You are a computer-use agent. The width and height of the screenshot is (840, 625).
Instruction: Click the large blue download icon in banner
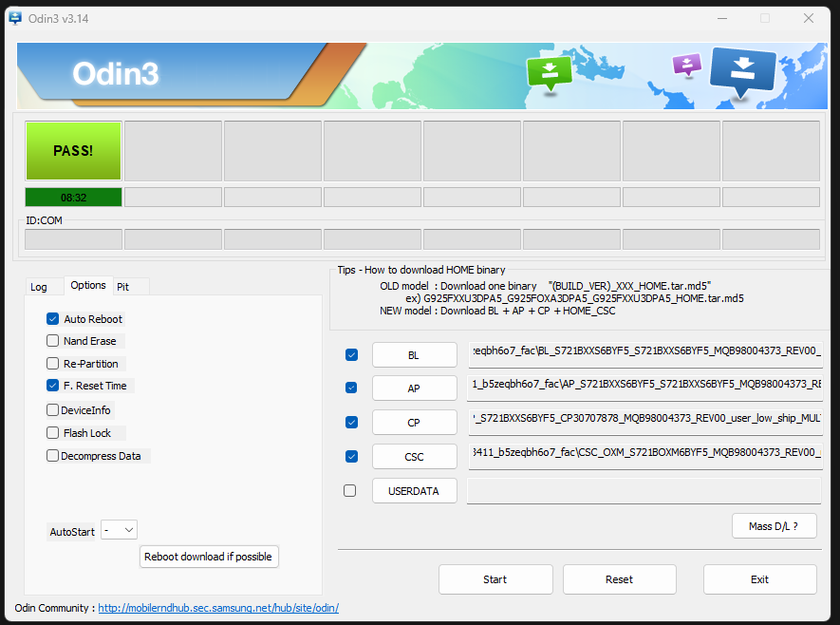pyautogui.click(x=742, y=70)
